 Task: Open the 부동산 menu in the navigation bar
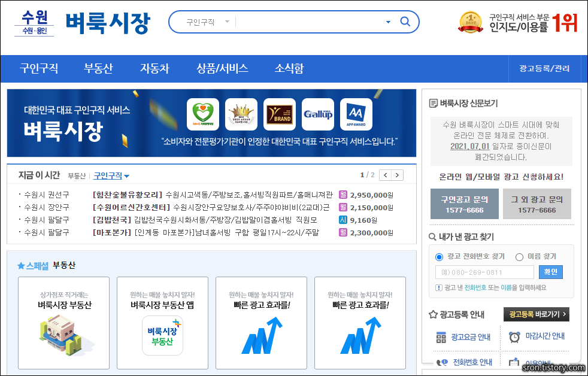click(98, 68)
